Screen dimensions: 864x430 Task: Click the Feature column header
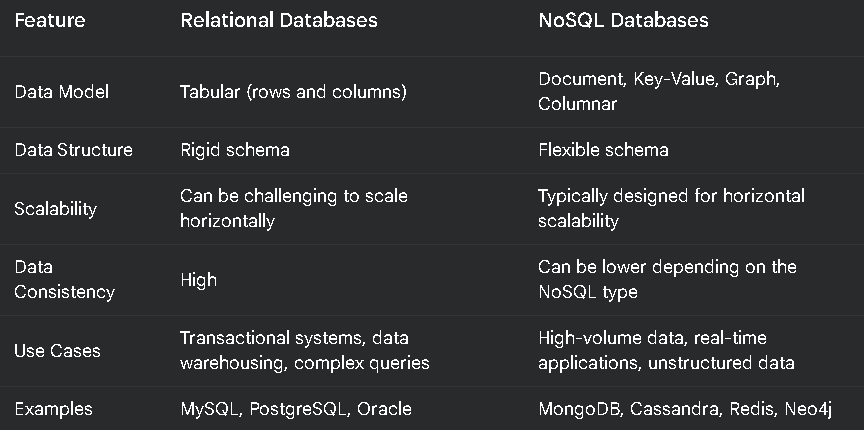pyautogui.click(x=50, y=20)
